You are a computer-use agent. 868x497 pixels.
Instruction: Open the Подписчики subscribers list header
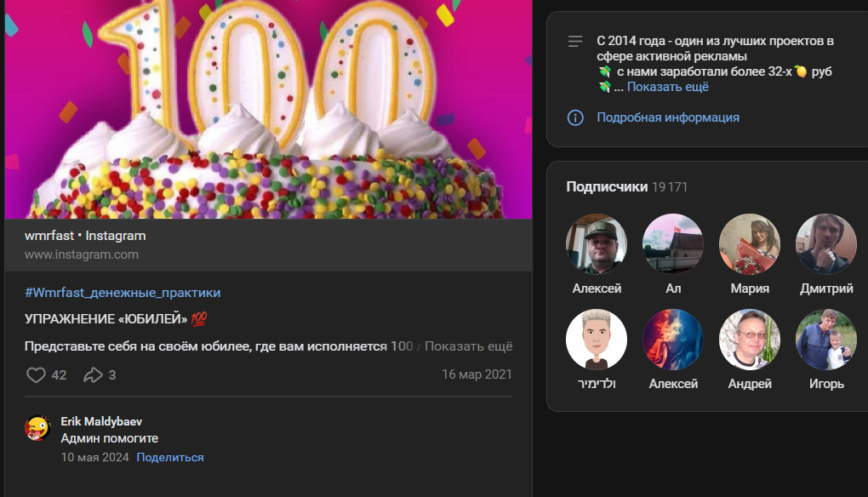pyautogui.click(x=607, y=186)
